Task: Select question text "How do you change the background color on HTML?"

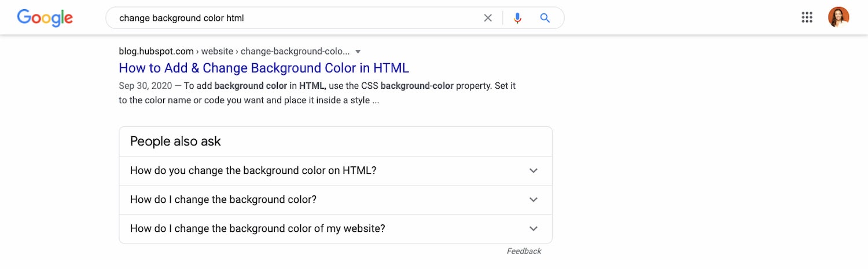Action: [x=253, y=171]
